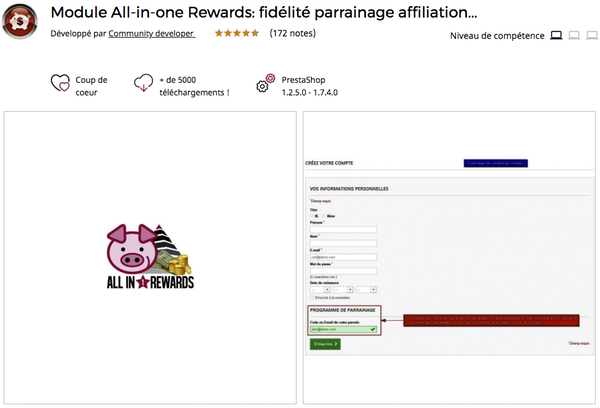Screen dimensions: 600x408
Task: Click the E-mail input field
Action: 343,257
